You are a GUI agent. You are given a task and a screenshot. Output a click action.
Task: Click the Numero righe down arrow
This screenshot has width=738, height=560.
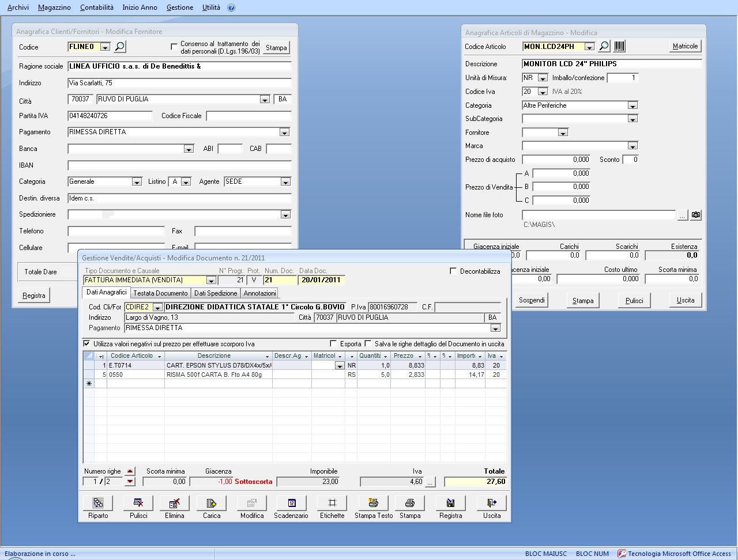point(130,482)
